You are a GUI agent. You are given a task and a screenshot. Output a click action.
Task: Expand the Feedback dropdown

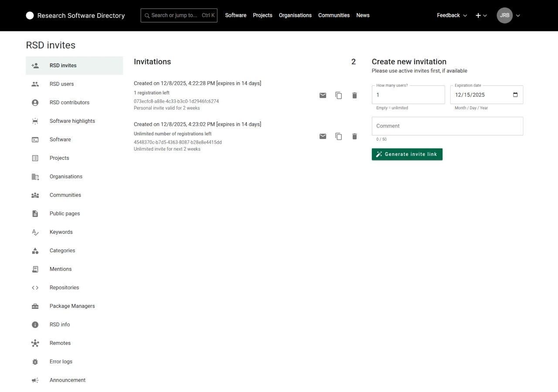pyautogui.click(x=452, y=15)
